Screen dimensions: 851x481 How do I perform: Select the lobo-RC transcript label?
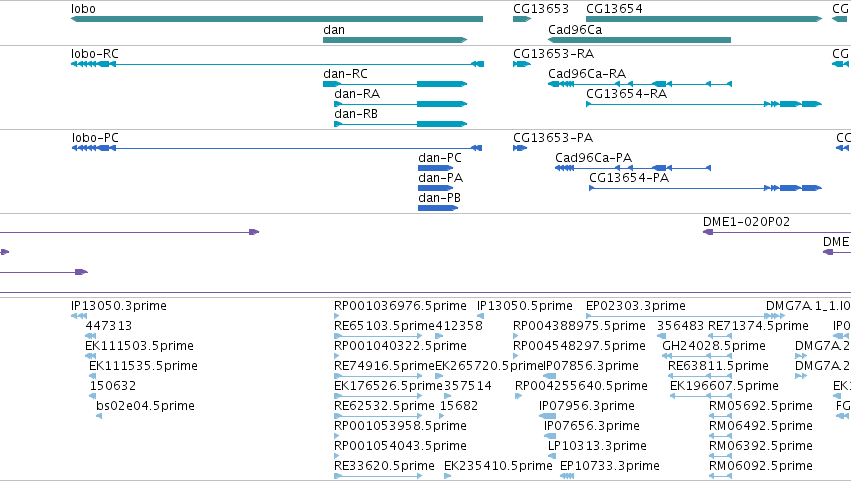point(95,54)
